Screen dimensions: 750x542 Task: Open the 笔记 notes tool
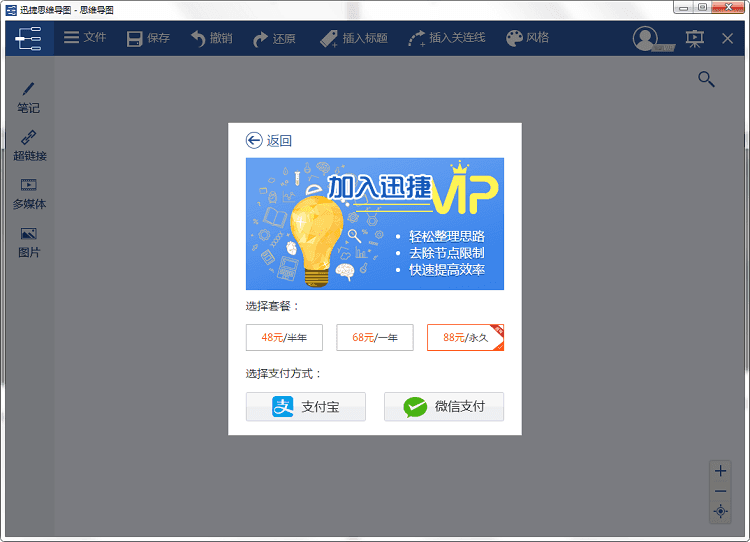29,98
